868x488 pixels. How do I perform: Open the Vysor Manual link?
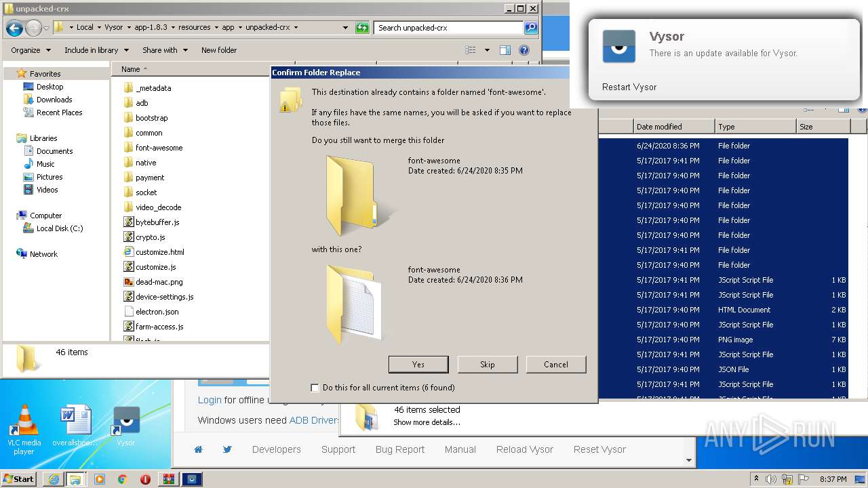point(460,449)
